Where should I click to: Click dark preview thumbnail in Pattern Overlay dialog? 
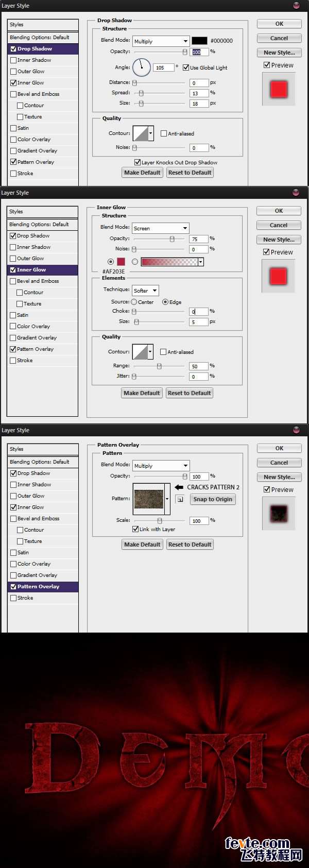(279, 514)
